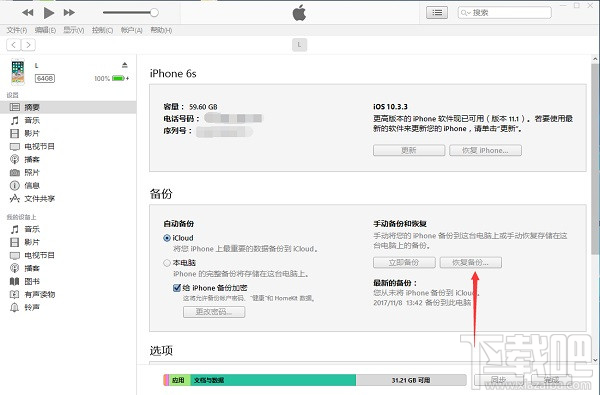Viewport: 600px width, 395px height.
Task: Select 摘要 summary in settings sidebar
Action: (x=68, y=107)
